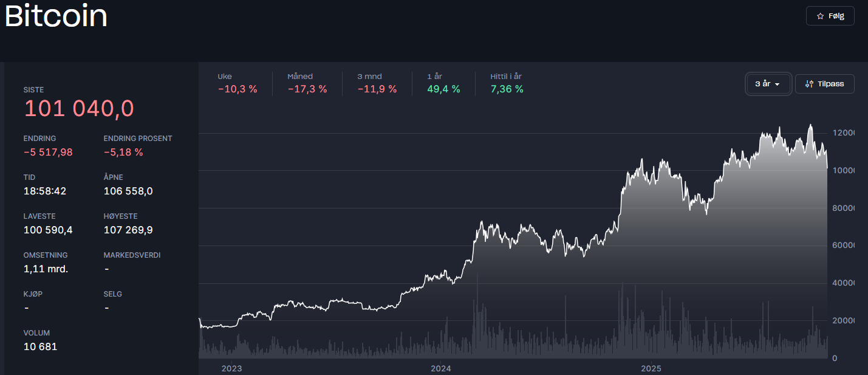Click the Åpne value 106 558,0
The image size is (868, 375).
128,191
